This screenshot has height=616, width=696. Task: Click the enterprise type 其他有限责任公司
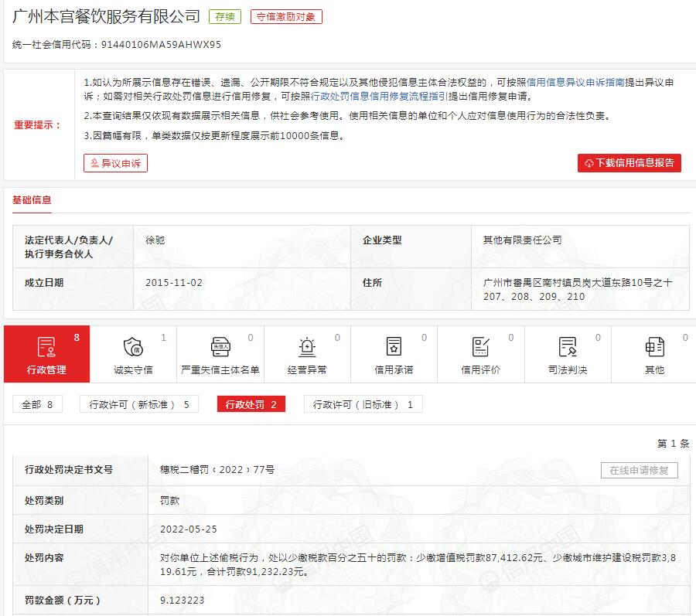[523, 240]
